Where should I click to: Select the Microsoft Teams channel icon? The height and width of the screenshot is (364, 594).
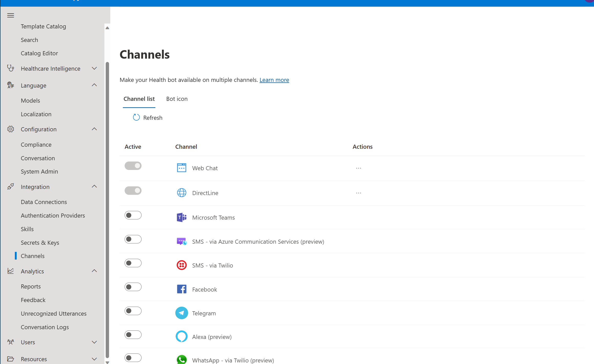(181, 217)
